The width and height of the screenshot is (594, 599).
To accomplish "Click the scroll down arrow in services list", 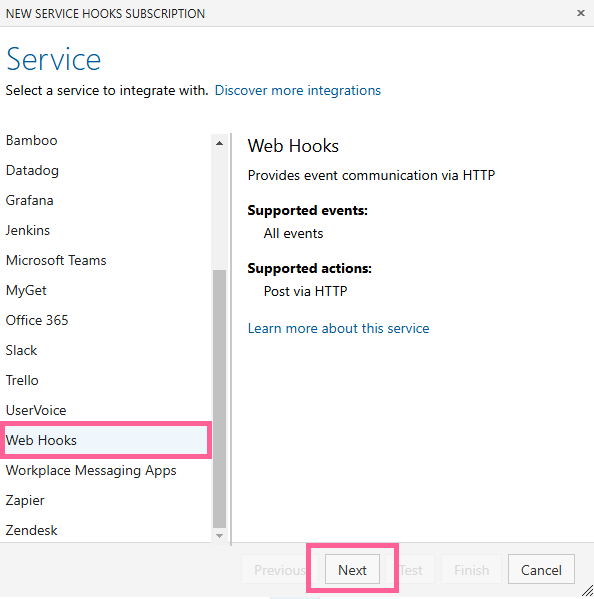I will [219, 536].
